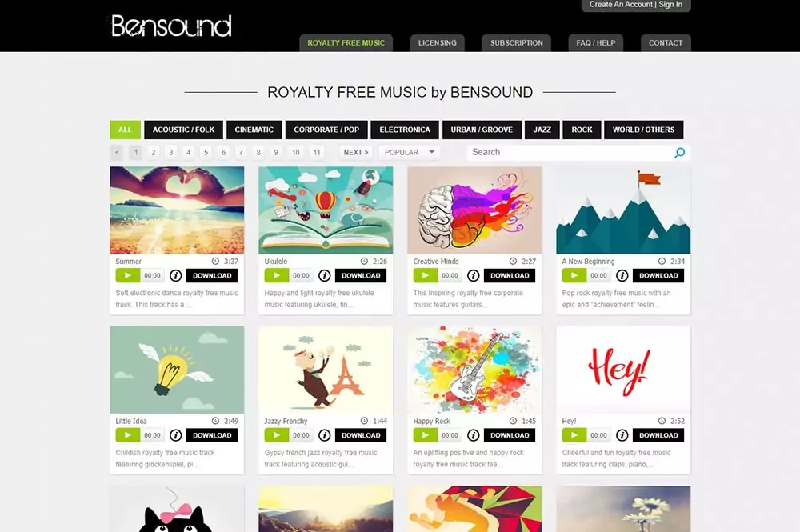Play the Ukulele track
The height and width of the screenshot is (532, 800).
pos(277,275)
